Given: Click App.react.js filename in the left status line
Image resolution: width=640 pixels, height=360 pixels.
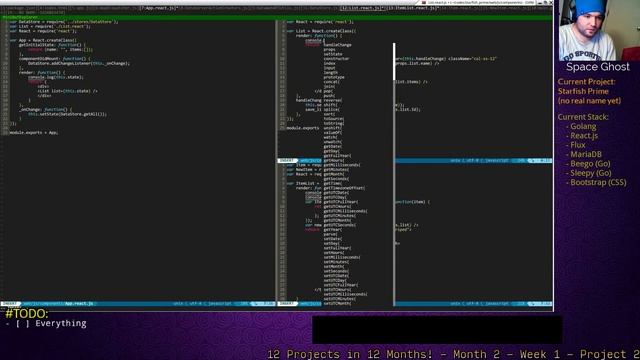Looking at the screenshot, I should point(79,304).
